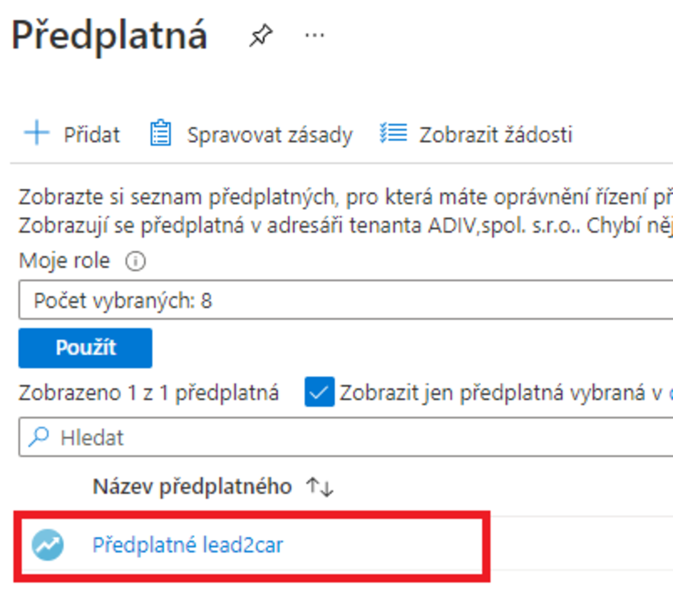Viewport: 673px width, 616px height.
Task: Click the subscription icon beside Předplatné lead2car
Action: coord(48,545)
